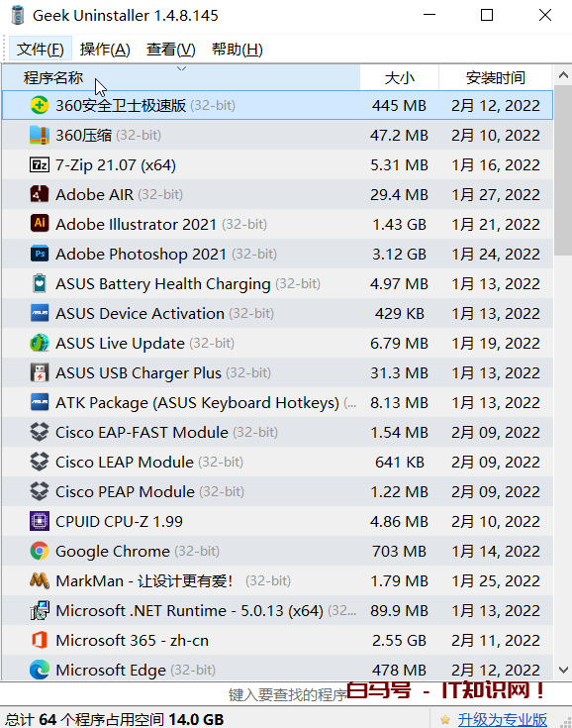This screenshot has height=728, width=572.
Task: Click the 键入要查找的程序 search field
Action: coord(288,695)
